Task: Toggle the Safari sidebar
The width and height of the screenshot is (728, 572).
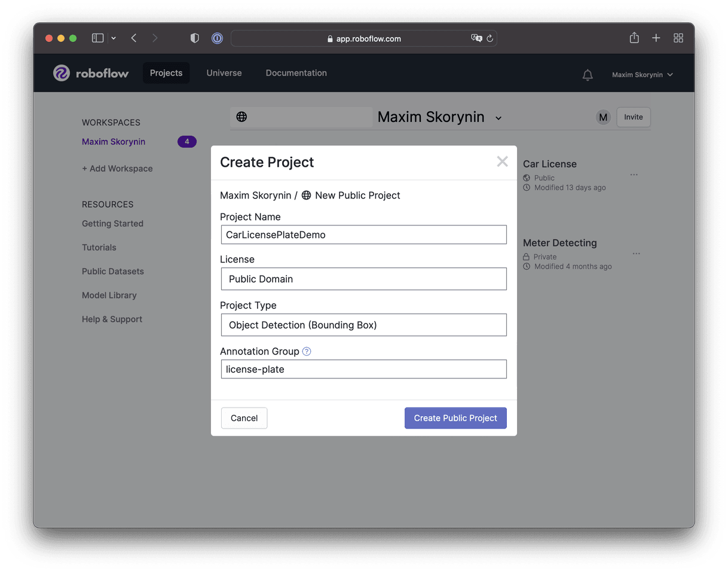Action: point(97,38)
